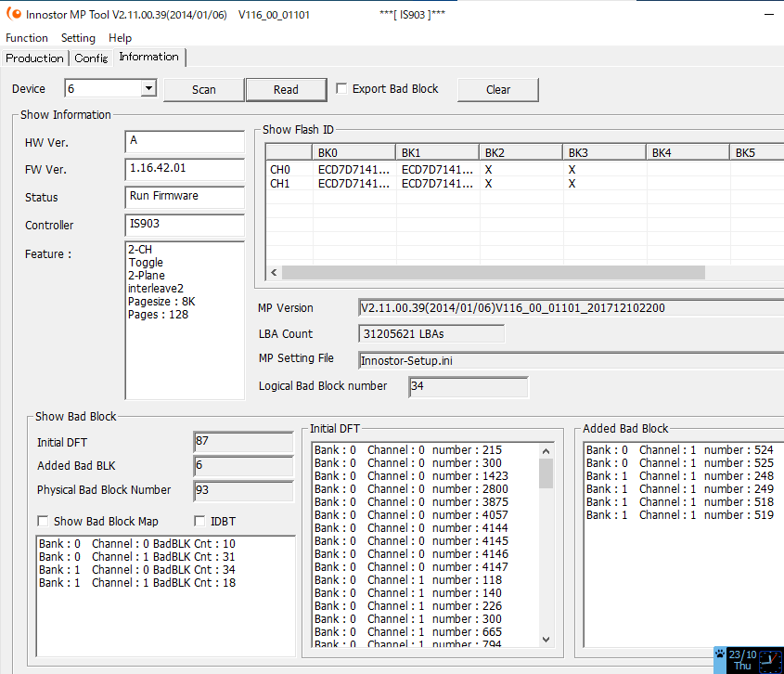Click the Physical Bad Block Number field
The height and width of the screenshot is (674, 784).
coord(243,491)
